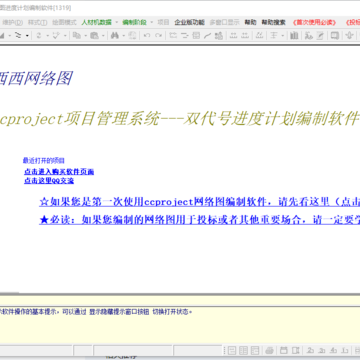The width and height of the screenshot is (360, 360).
Task: Click the status bar icon labeled 4
Action: [x=333, y=350]
